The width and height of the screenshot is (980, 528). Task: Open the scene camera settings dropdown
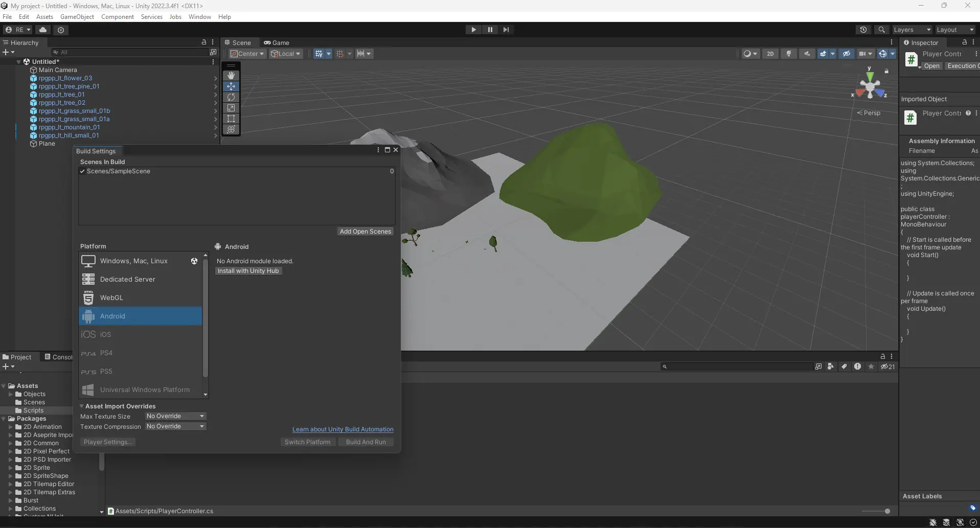pos(865,54)
